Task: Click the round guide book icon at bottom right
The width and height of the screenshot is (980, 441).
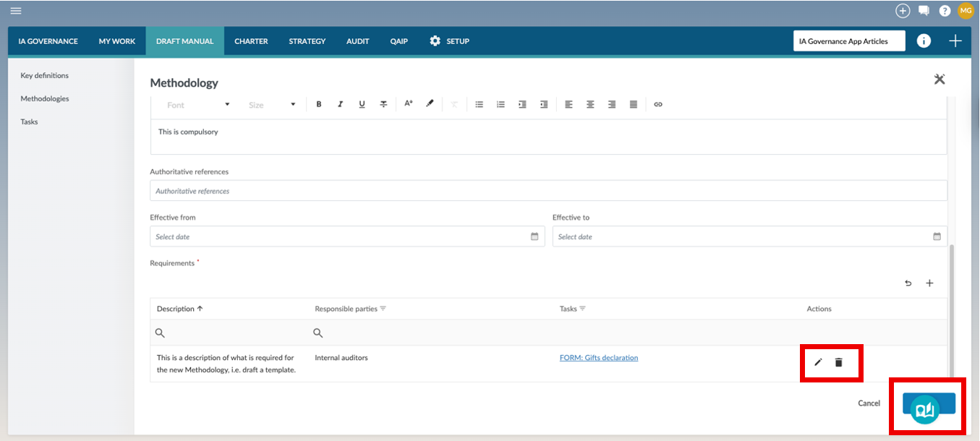Action: [924, 411]
